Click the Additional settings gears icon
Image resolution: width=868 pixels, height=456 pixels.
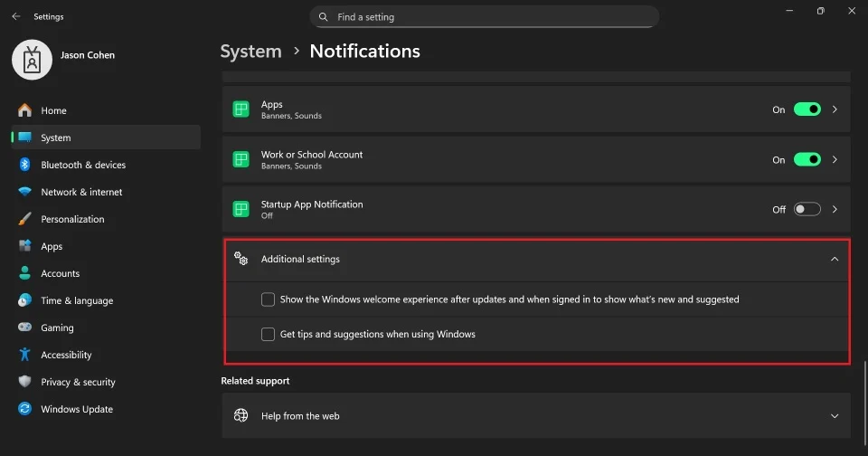point(241,258)
